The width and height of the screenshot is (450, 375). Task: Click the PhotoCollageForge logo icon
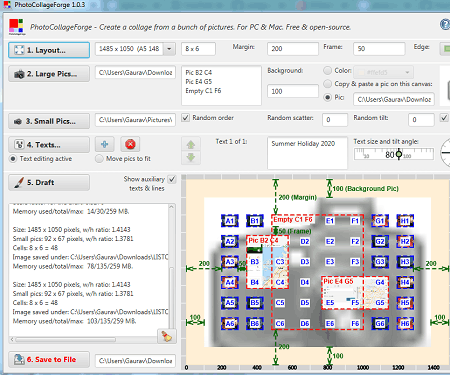point(16,27)
